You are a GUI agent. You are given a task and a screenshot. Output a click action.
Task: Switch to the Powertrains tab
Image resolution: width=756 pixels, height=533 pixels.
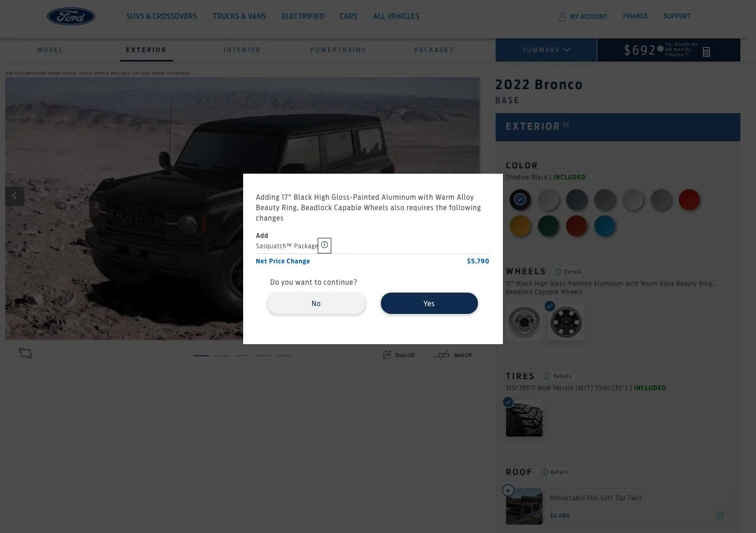[338, 50]
